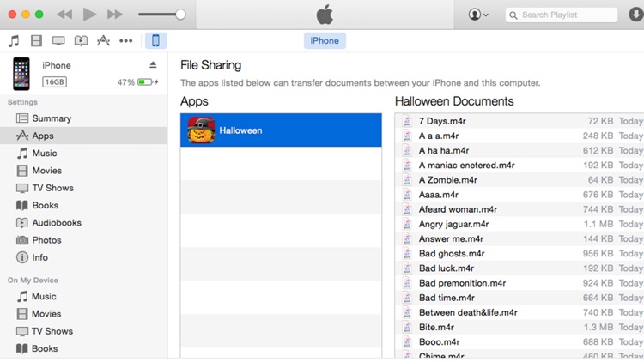The image size is (644, 362).
Task: Click the Apple logo in title bar
Action: tap(325, 15)
